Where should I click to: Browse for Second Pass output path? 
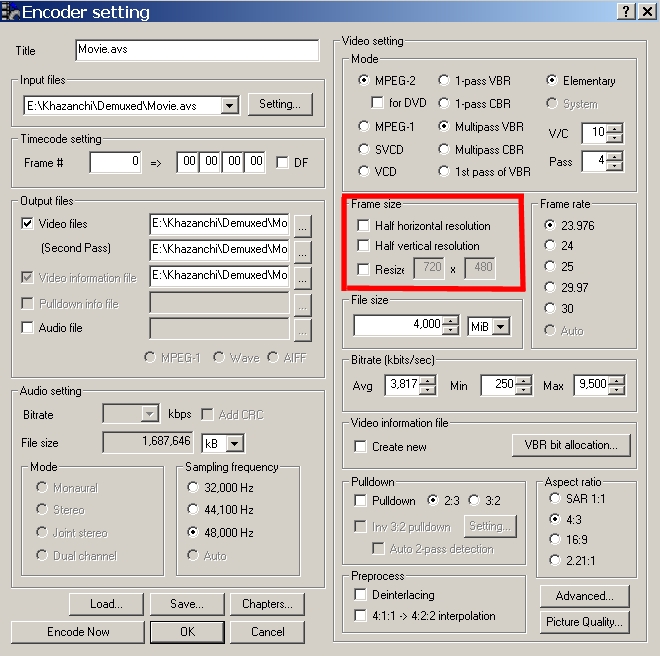[303, 251]
